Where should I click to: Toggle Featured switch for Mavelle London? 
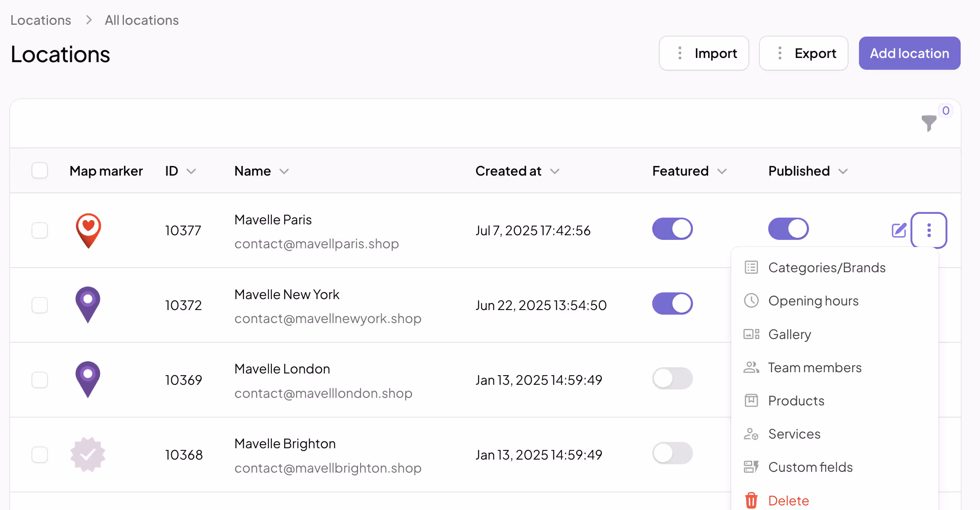click(672, 378)
